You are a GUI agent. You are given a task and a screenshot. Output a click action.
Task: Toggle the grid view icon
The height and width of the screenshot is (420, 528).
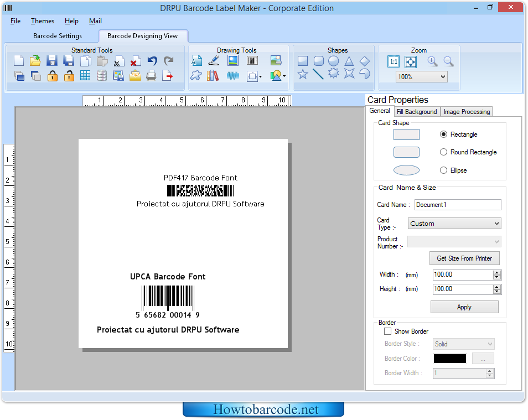coord(85,76)
